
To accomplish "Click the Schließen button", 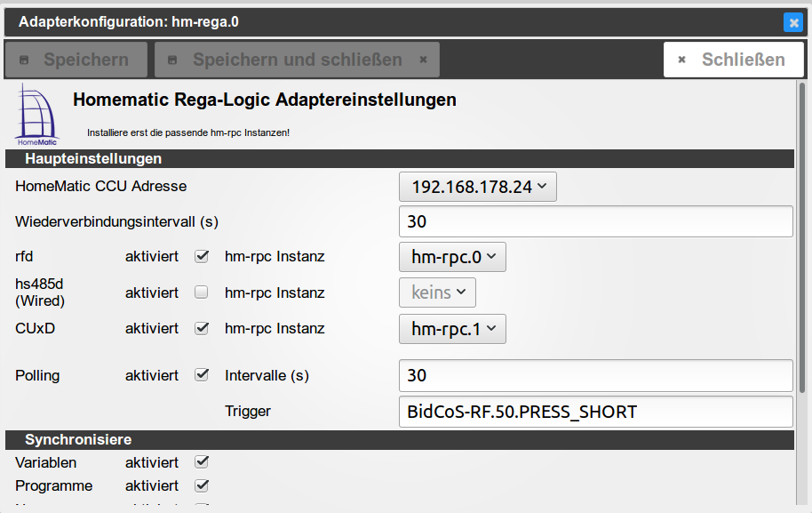I will point(733,60).
